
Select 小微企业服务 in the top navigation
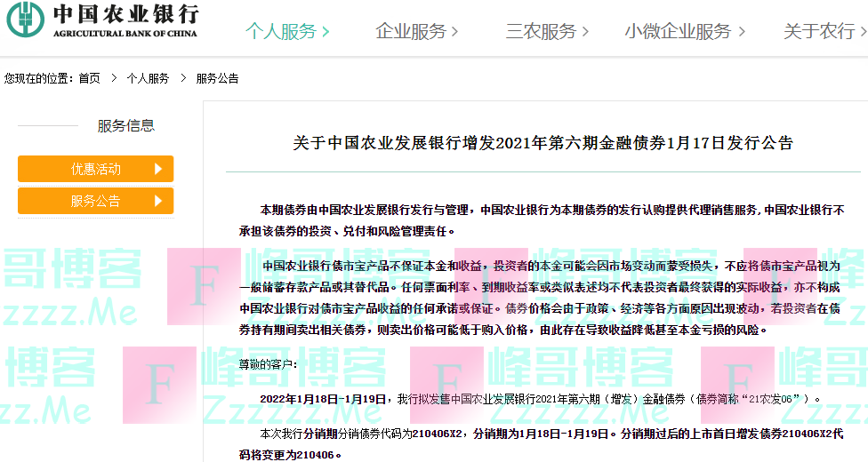678,32
